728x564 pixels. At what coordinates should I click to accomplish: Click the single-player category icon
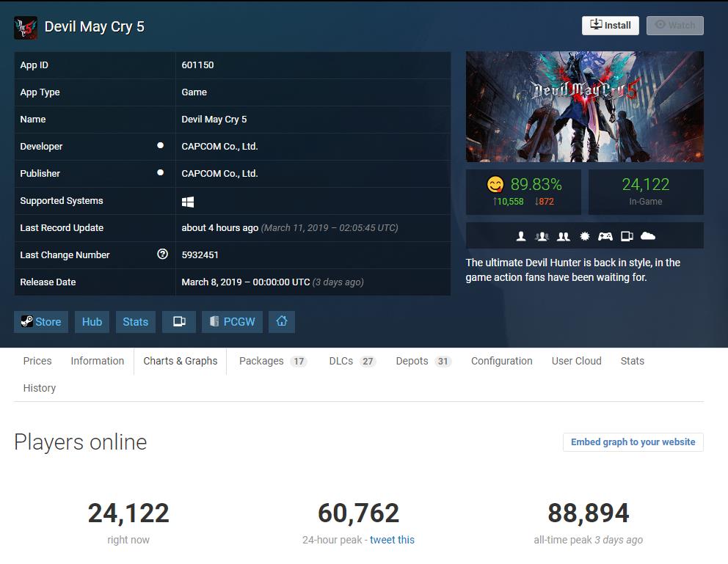(x=521, y=236)
